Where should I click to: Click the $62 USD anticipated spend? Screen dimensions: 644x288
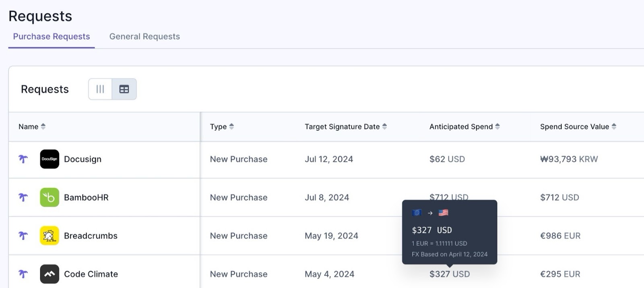pyautogui.click(x=447, y=159)
